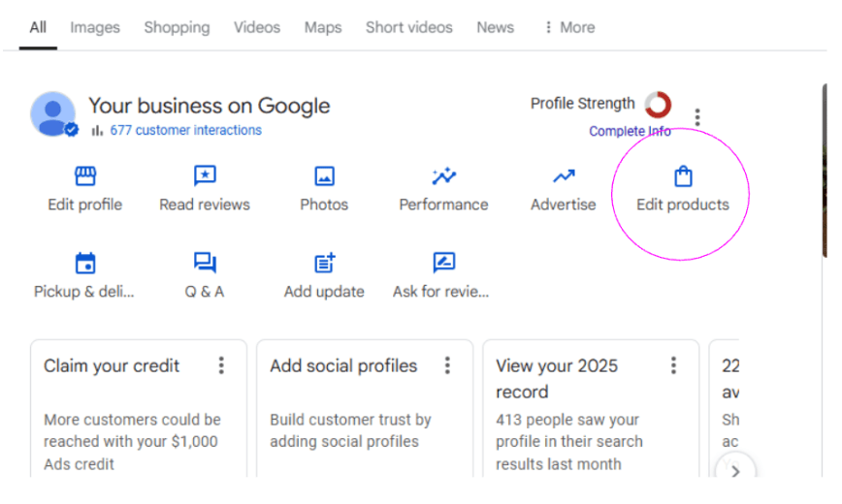Click the Q & A label
Screen dimensions: 842x504
tap(205, 292)
